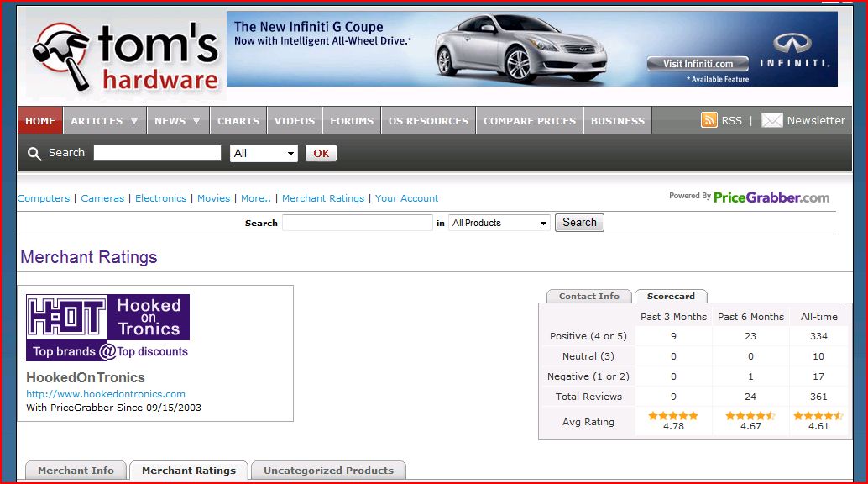
Task: Click the HookedOnTronics merchant name
Action: click(86, 377)
